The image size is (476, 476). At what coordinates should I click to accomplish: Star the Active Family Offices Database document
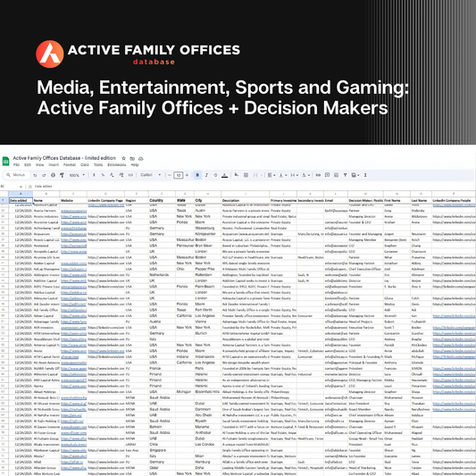123,158
